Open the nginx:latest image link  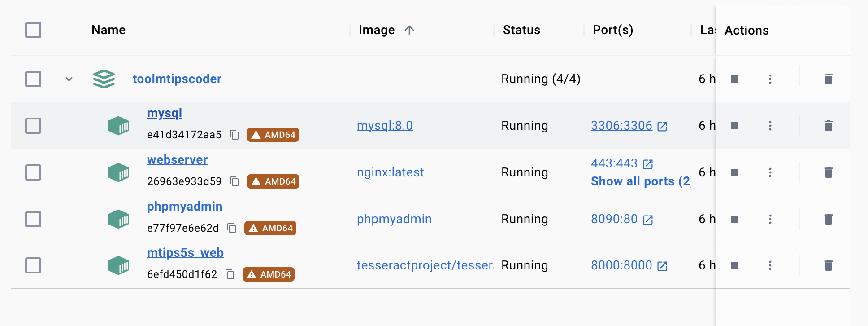[x=391, y=172]
